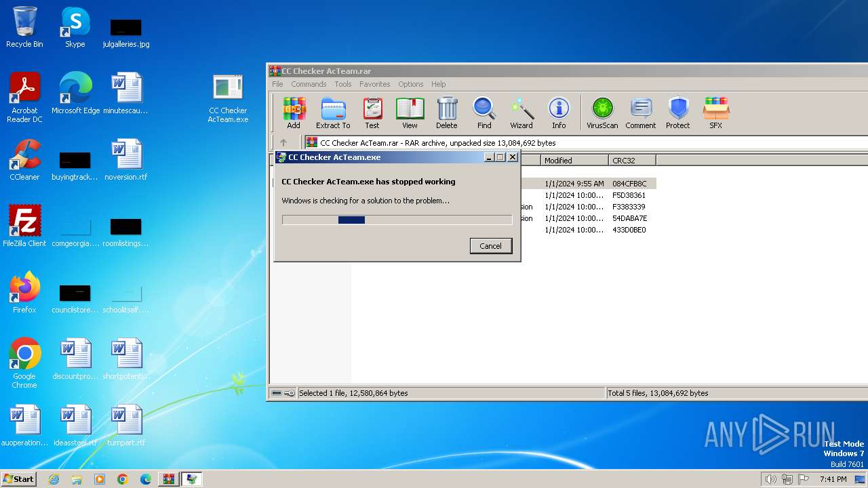Select CC Checker AcTeam.exe desktop icon
The width and height of the screenshot is (868, 488).
pyautogui.click(x=228, y=98)
